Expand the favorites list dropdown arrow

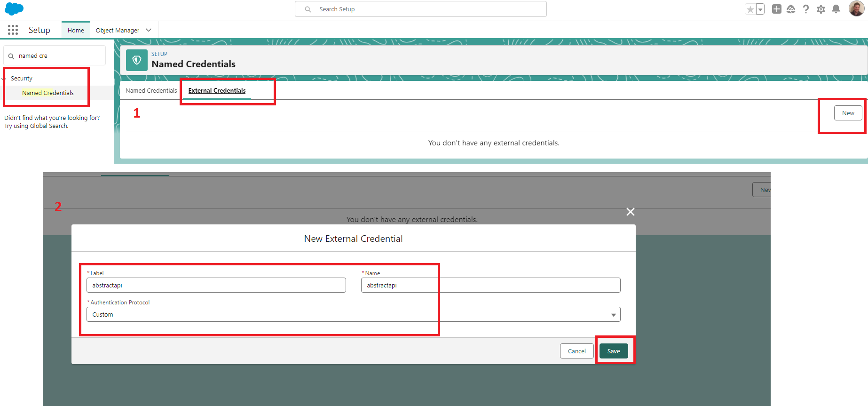coord(760,9)
